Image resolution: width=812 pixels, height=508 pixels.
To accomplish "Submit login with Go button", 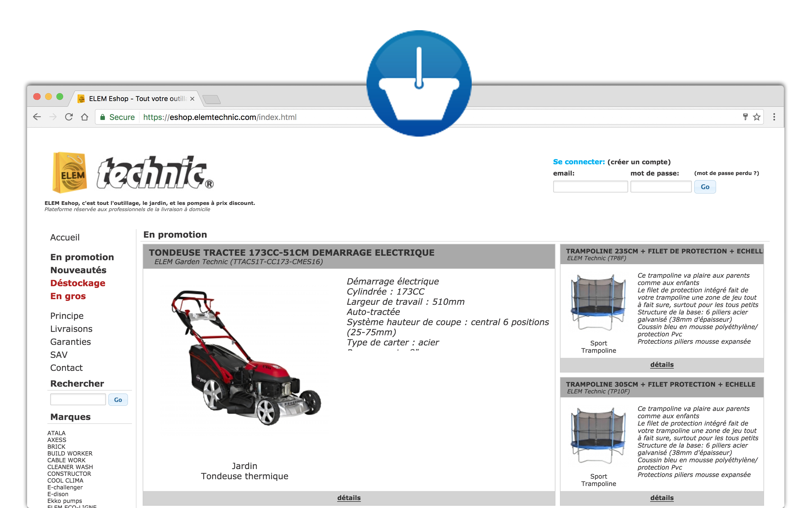I will click(x=705, y=187).
